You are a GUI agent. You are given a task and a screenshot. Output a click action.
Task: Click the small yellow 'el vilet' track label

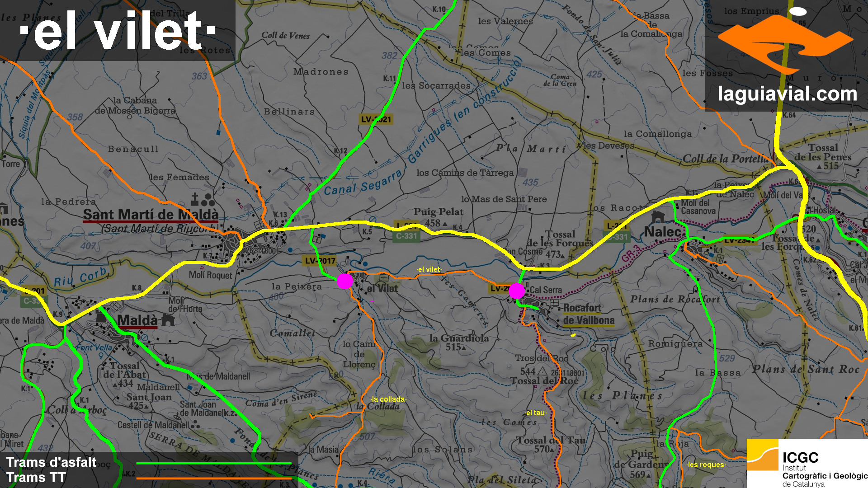pyautogui.click(x=429, y=270)
